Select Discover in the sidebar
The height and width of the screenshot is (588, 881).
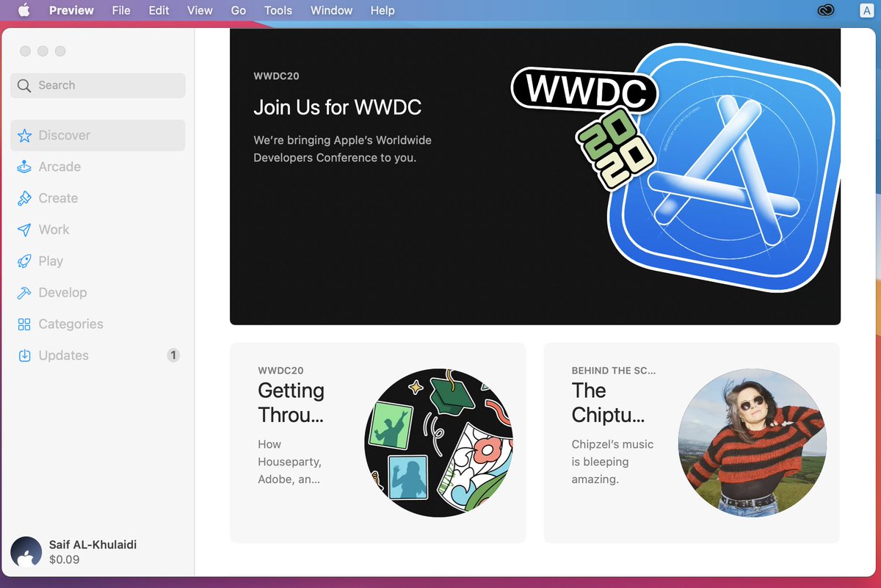[x=98, y=136]
